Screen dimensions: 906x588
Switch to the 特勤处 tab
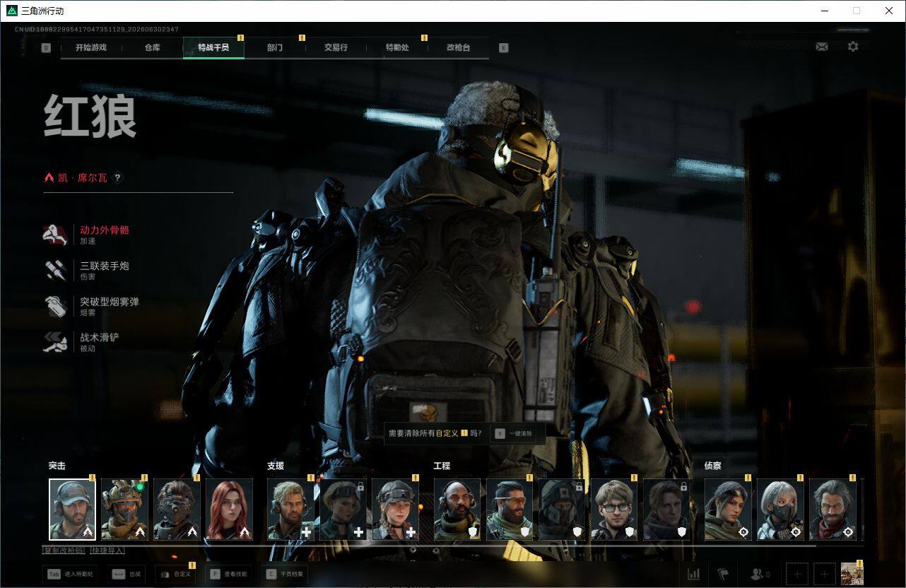point(397,47)
